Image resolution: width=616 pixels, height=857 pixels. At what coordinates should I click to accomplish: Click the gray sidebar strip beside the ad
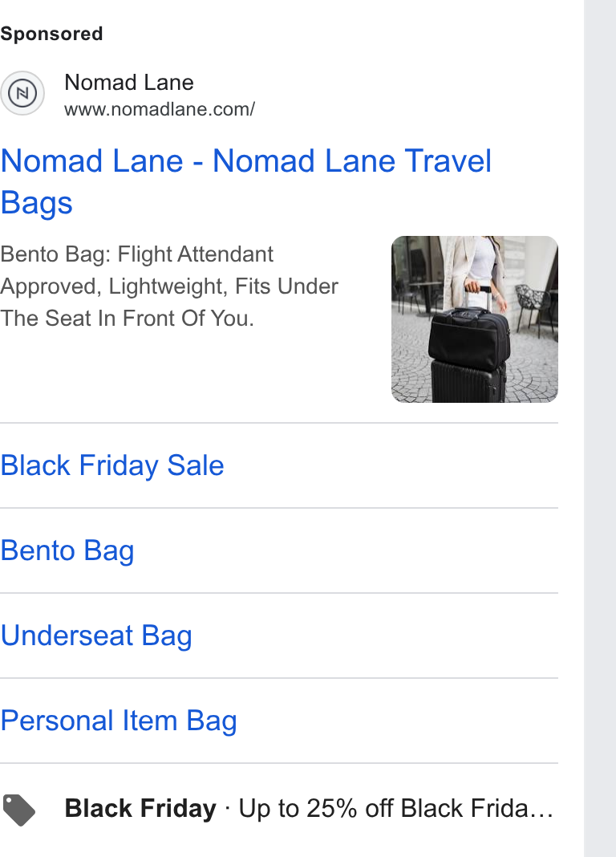coord(600,428)
